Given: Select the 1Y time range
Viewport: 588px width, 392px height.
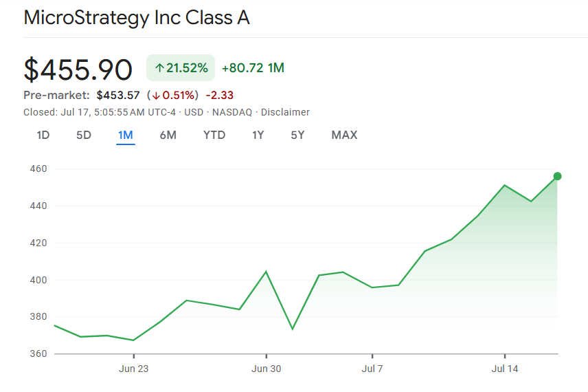Looking at the screenshot, I should [x=258, y=135].
